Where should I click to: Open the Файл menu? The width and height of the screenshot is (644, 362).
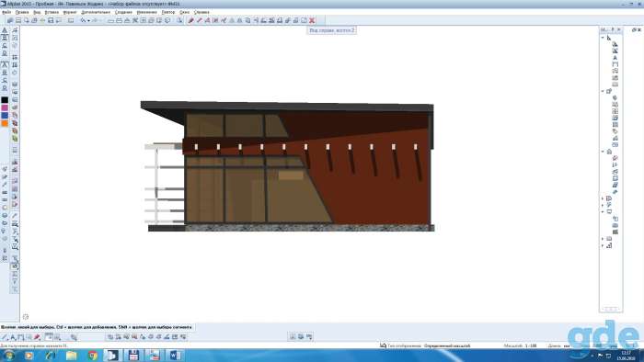click(x=6, y=12)
